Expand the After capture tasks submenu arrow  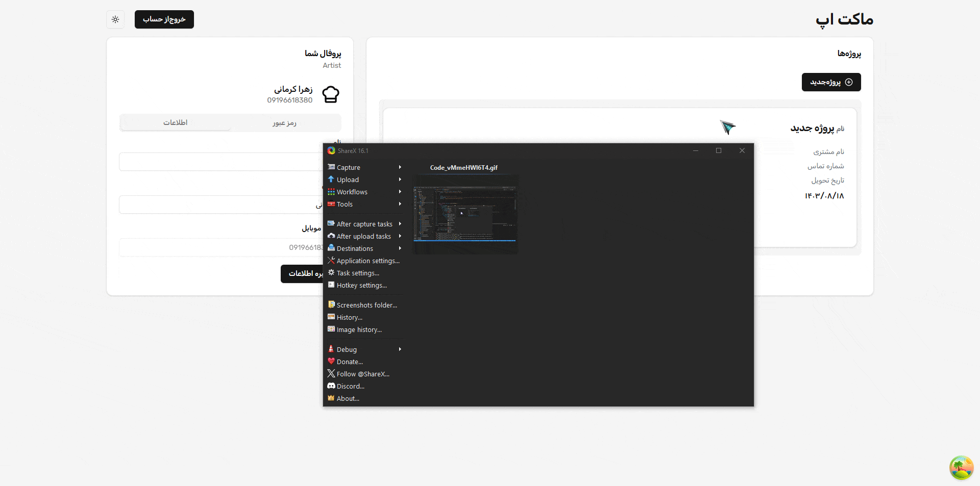(x=400, y=224)
